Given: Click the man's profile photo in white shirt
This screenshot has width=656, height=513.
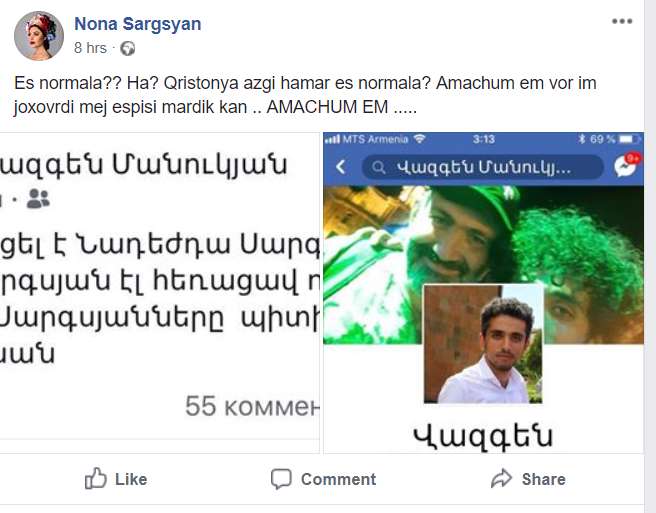Looking at the screenshot, I should coord(483,344).
